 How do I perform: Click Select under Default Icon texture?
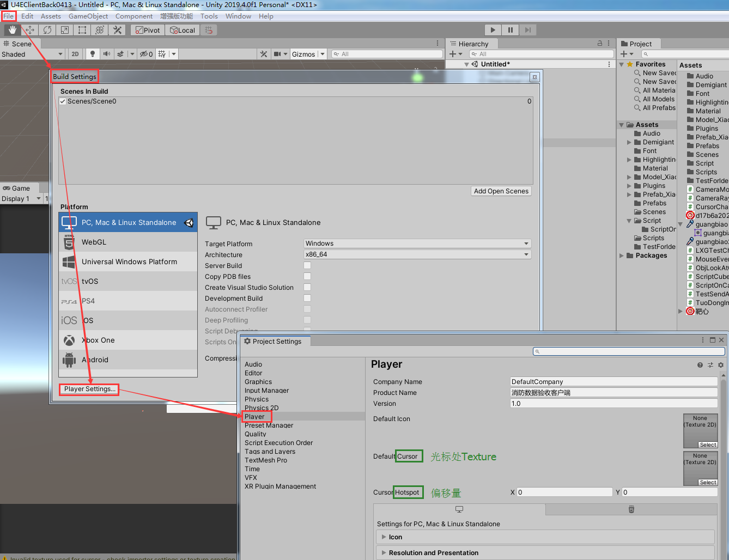coord(708,445)
